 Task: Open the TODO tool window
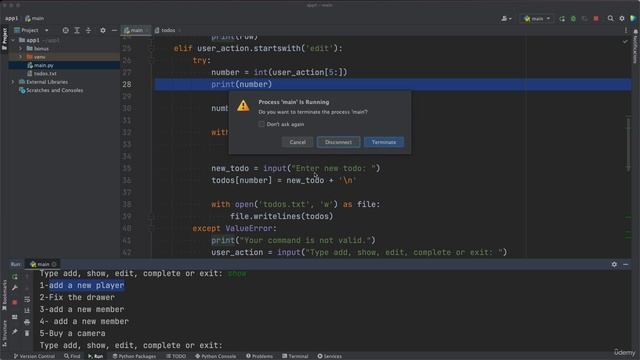click(x=176, y=356)
